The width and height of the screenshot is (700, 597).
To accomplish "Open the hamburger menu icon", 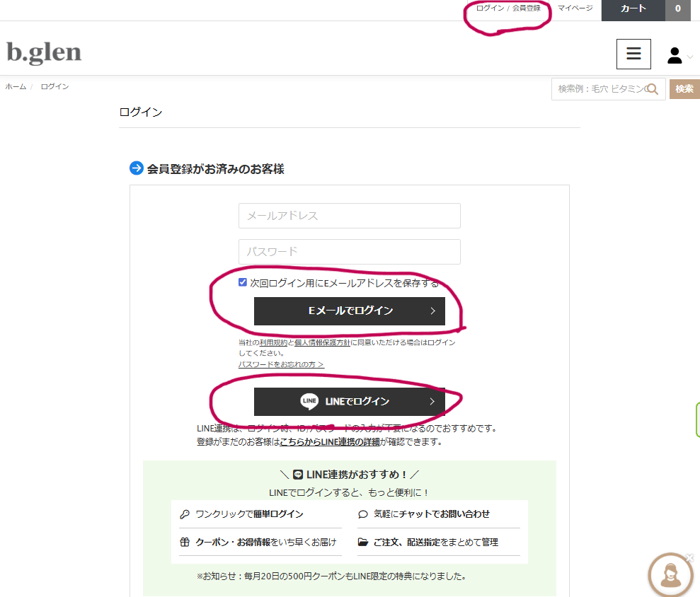I will tap(633, 54).
